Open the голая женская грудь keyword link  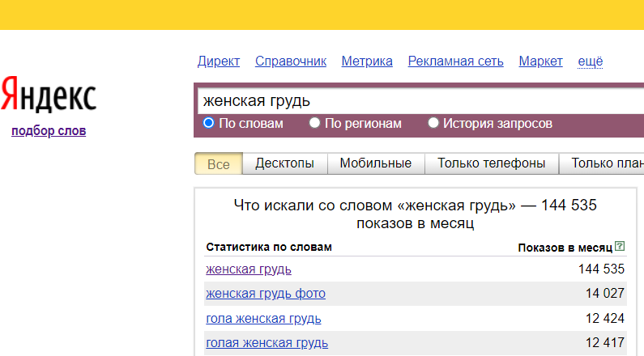[x=267, y=343]
